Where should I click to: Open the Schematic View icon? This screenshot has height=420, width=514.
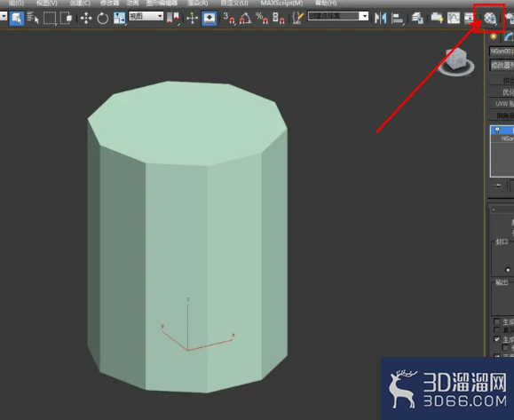click(470, 18)
